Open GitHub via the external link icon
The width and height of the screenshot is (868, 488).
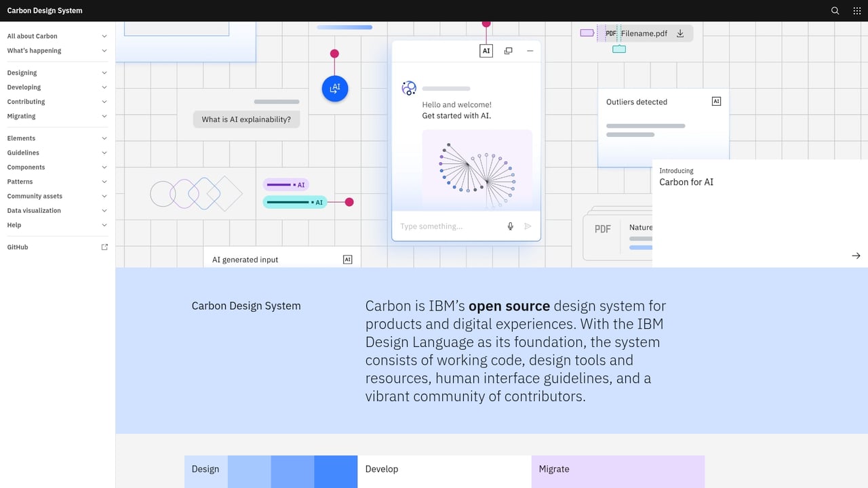(x=104, y=247)
